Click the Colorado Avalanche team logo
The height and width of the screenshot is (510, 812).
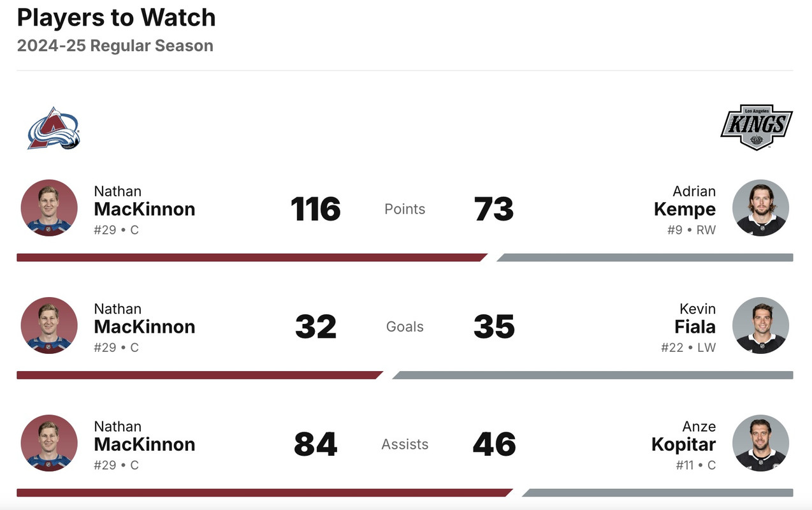click(x=54, y=128)
